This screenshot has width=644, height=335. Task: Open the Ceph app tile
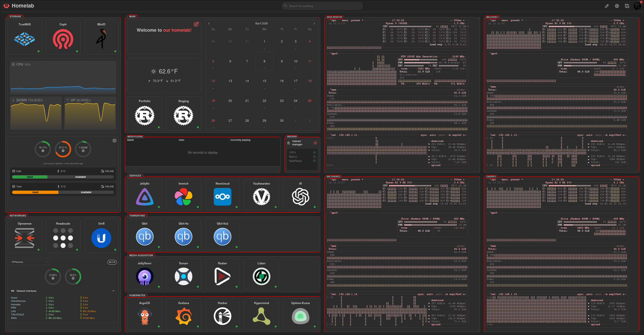(63, 37)
